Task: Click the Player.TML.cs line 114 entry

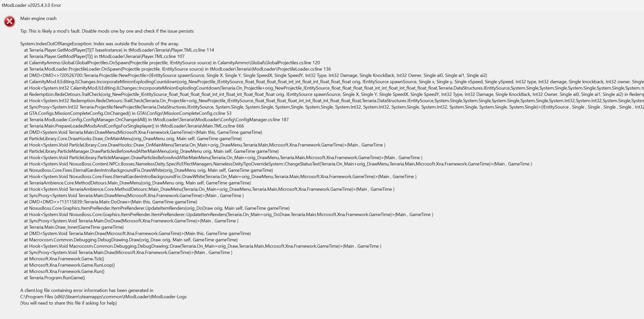Action: (119, 50)
